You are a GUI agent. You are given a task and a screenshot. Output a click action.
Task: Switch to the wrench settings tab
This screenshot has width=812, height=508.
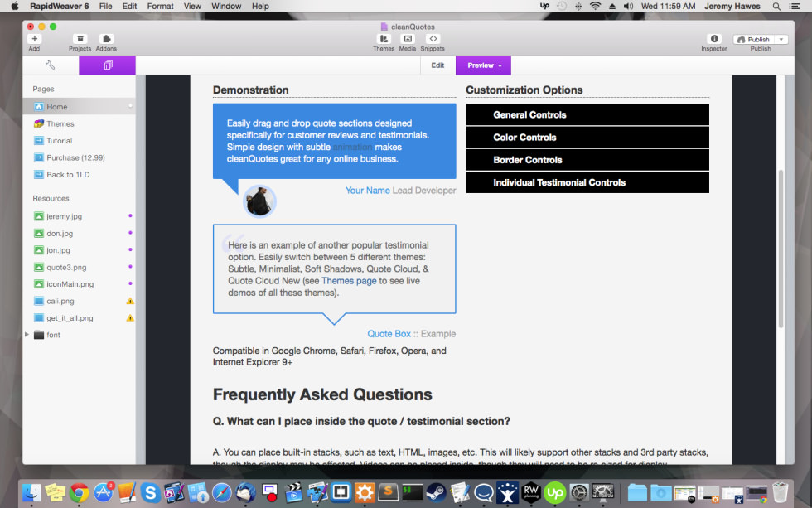coord(51,65)
